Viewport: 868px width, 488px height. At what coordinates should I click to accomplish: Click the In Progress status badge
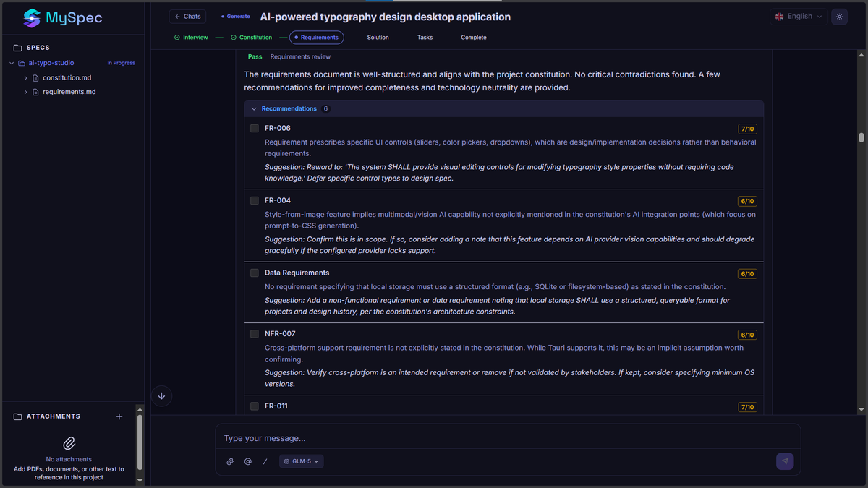[122, 63]
